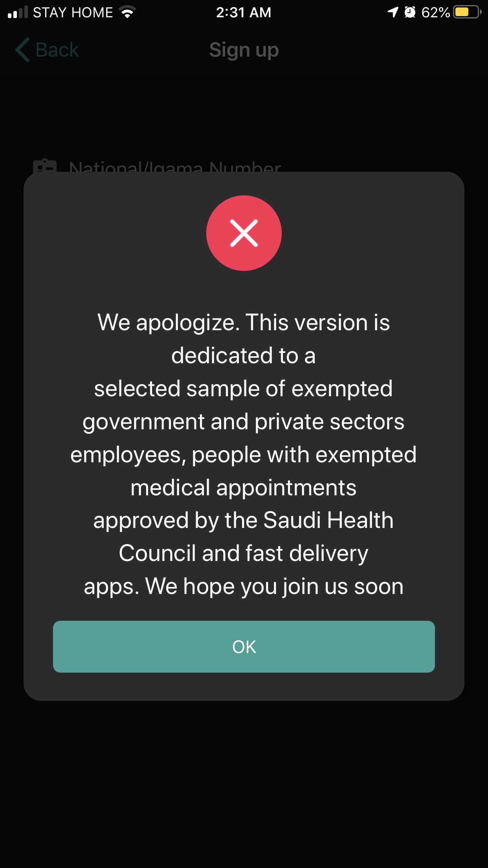Tap the OK button in dialog

(x=244, y=647)
